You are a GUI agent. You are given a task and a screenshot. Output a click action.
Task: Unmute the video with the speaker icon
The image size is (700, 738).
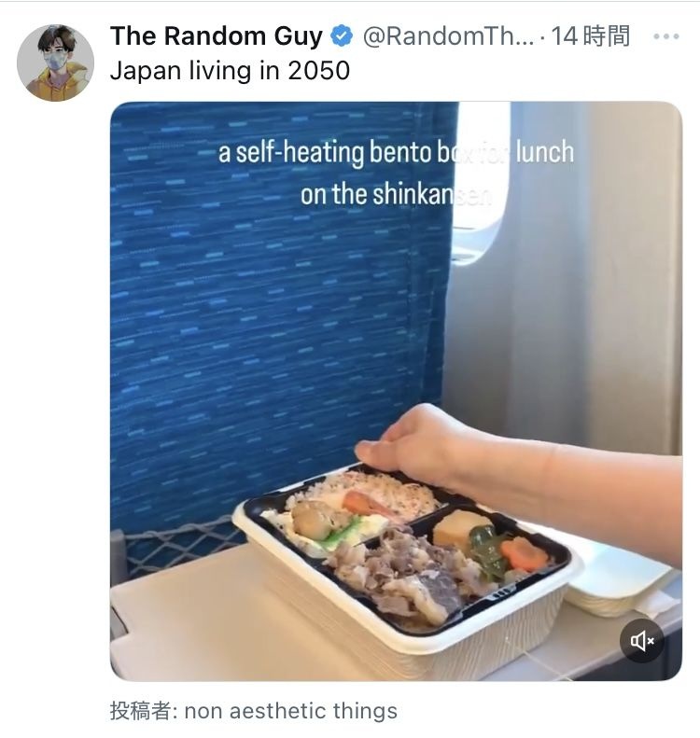[642, 641]
